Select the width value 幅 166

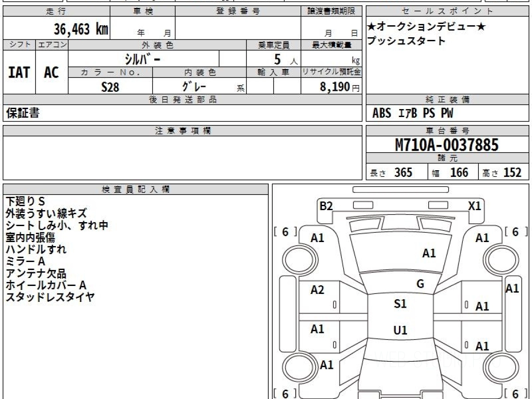[450, 172]
